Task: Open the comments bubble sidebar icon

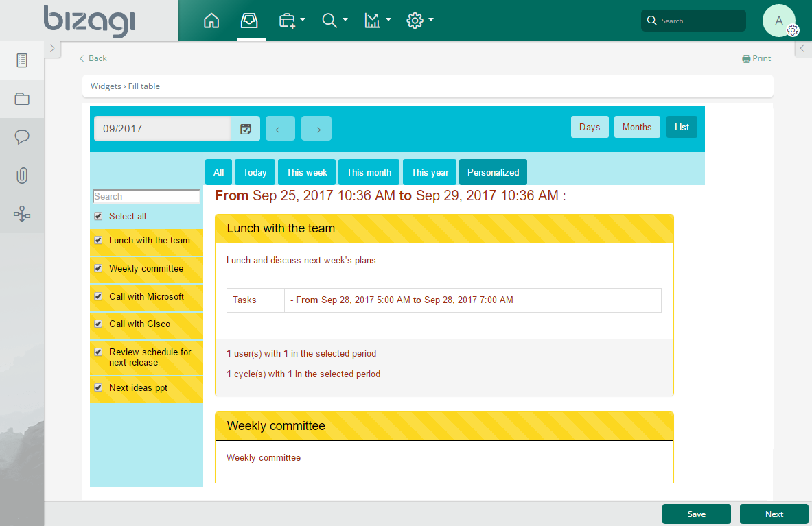Action: 22,137
